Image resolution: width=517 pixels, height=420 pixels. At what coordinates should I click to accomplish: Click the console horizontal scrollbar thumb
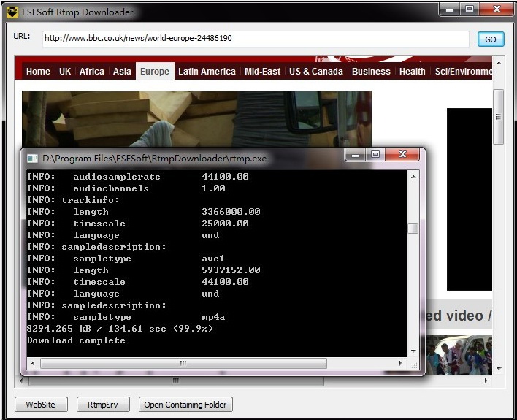point(183,363)
